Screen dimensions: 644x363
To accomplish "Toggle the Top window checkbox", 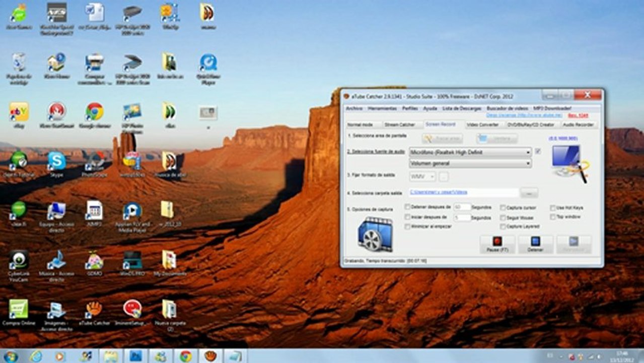I will [553, 217].
